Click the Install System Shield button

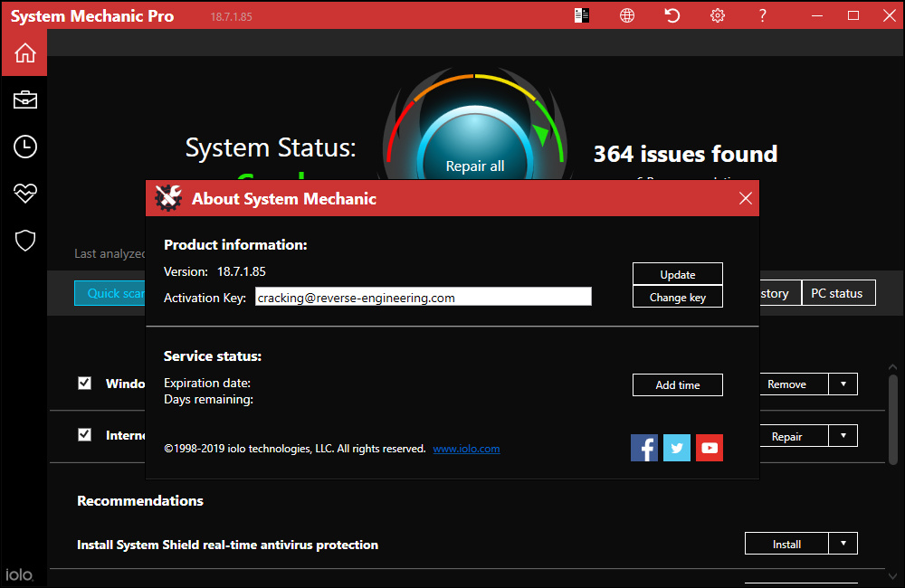pyautogui.click(x=786, y=544)
